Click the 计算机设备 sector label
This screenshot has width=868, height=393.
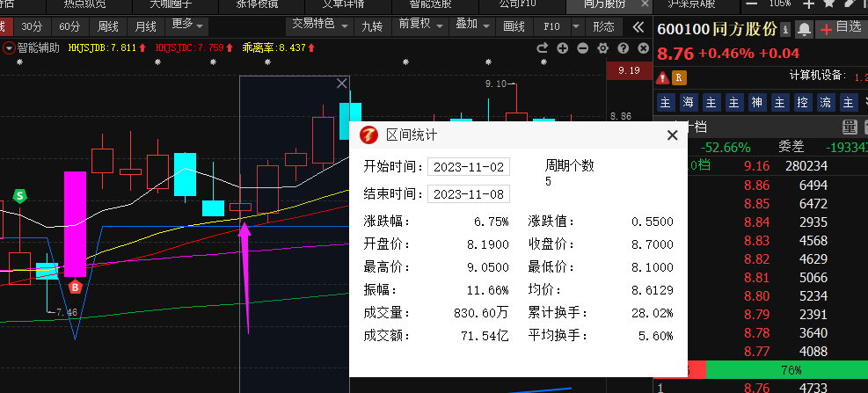816,76
